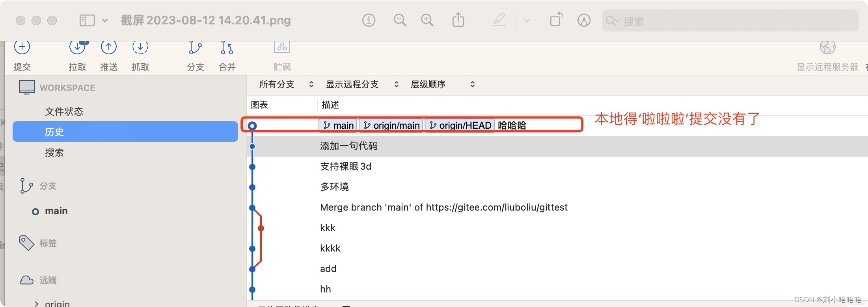Screen dimensions: 868x307
Task: Click the 分支 section header
Action: pos(48,186)
